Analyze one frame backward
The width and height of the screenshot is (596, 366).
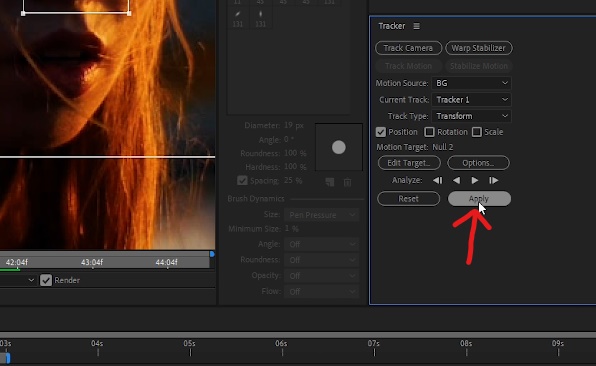(437, 181)
